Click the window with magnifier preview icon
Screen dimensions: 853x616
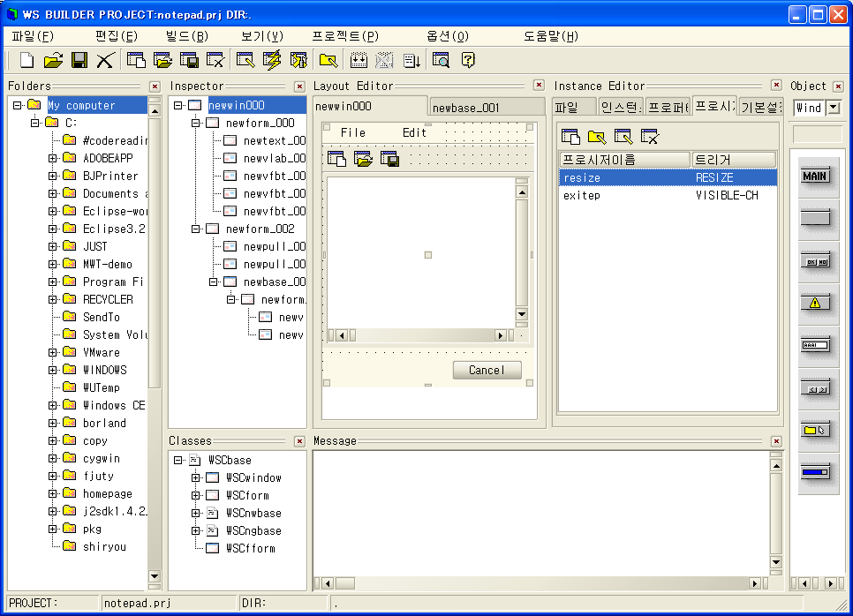pyautogui.click(x=441, y=60)
